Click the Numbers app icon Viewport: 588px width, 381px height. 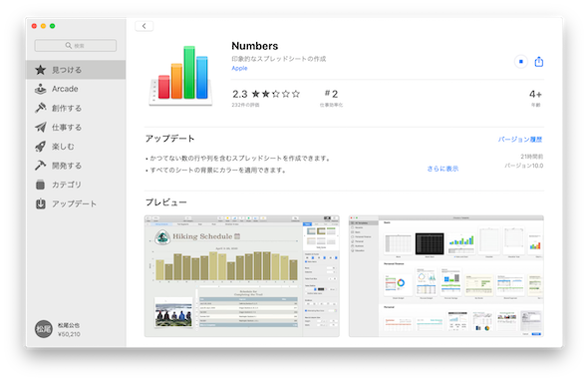coord(181,76)
